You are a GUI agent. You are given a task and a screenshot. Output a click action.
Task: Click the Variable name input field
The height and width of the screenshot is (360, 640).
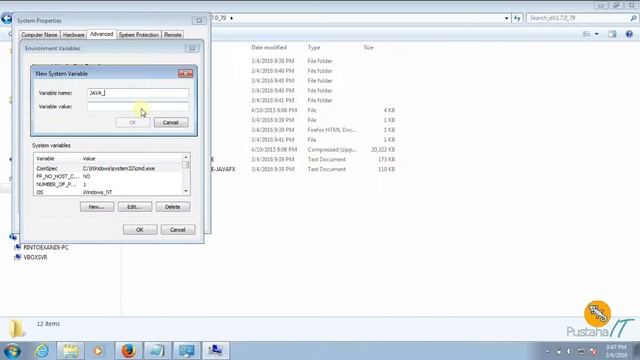click(138, 93)
